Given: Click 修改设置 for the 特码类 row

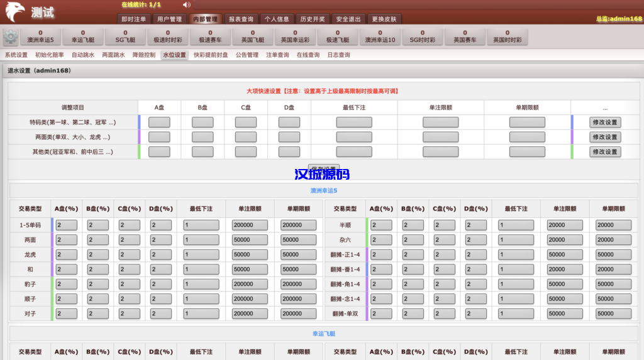Looking at the screenshot, I should tap(605, 123).
